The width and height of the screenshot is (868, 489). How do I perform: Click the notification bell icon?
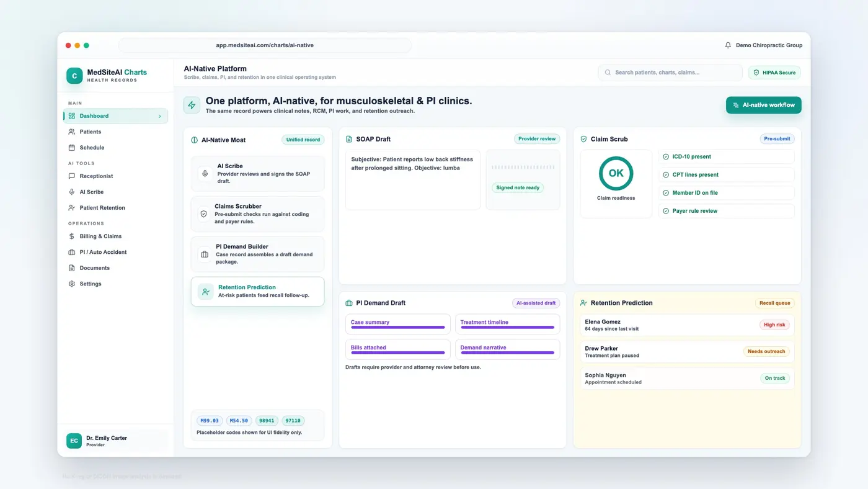pos(728,45)
